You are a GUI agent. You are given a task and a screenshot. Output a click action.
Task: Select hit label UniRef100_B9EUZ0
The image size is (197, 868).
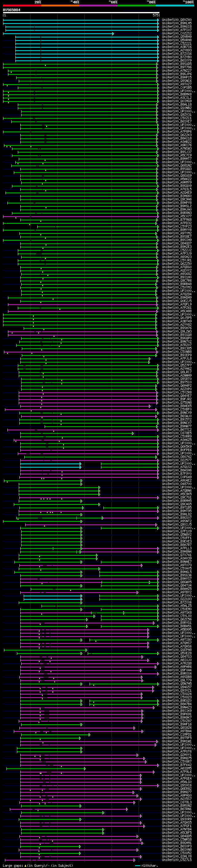177,701
